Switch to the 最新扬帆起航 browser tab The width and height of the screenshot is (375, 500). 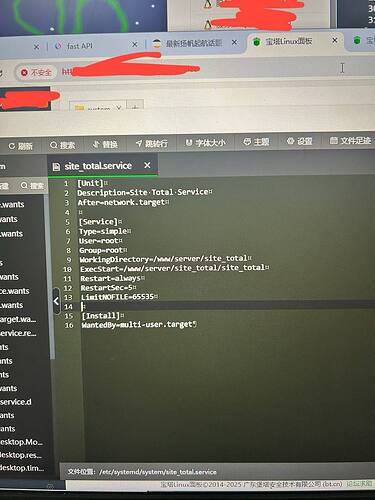[x=194, y=43]
